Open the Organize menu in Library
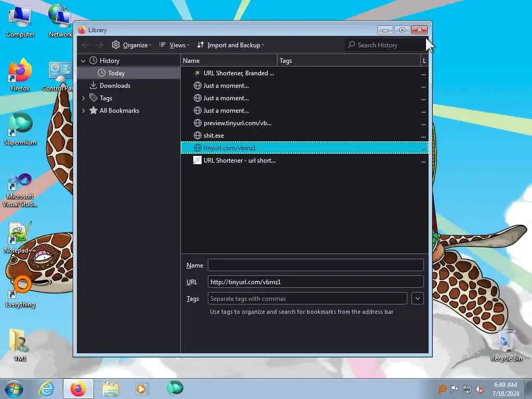This screenshot has height=399, width=532. (131, 45)
